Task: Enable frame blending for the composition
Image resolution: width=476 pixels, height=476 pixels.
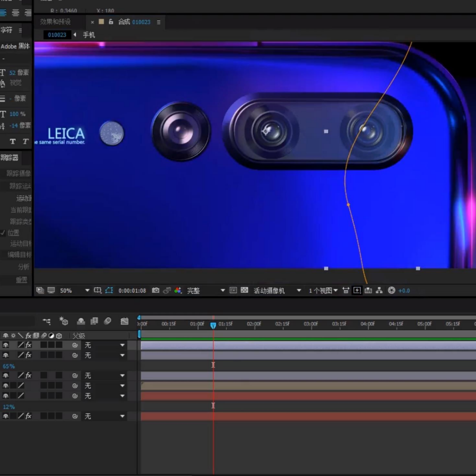Action: click(x=94, y=321)
